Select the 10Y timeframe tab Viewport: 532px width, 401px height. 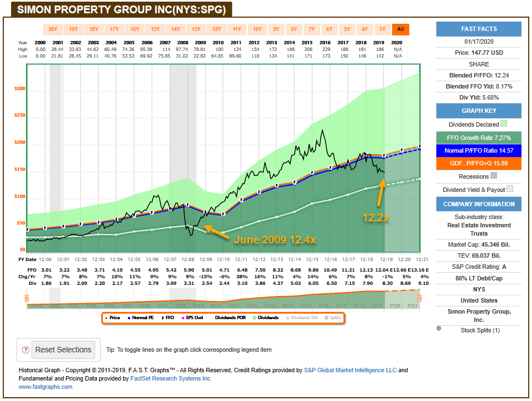click(x=258, y=29)
